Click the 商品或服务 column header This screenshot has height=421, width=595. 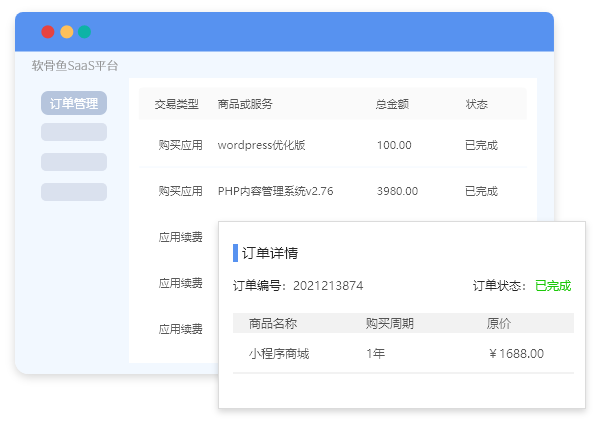click(x=245, y=104)
